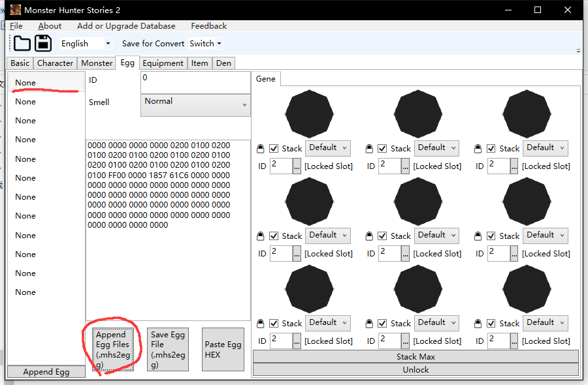This screenshot has width=588, height=385.
Task: Toggle Stack checkbox of middle-right gene
Action: [491, 236]
